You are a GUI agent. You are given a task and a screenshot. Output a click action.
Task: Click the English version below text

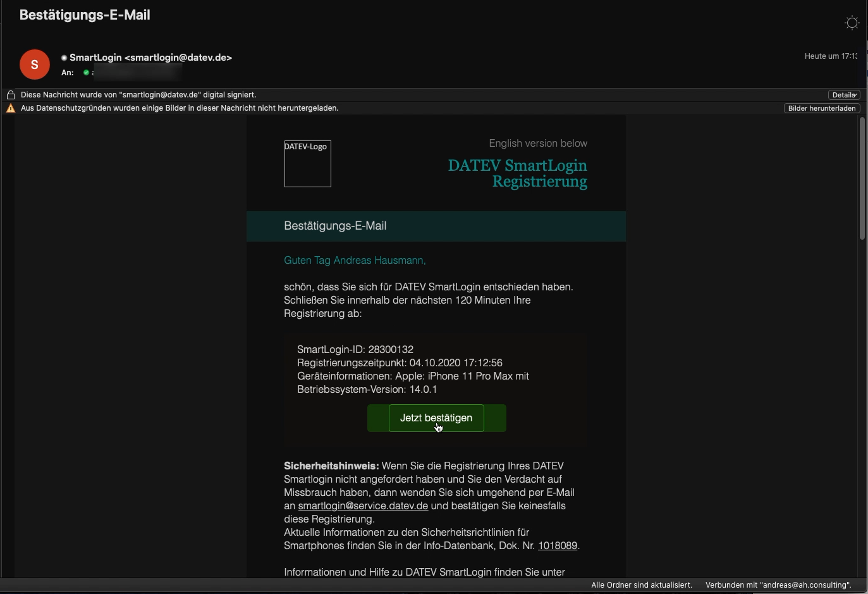tap(537, 144)
